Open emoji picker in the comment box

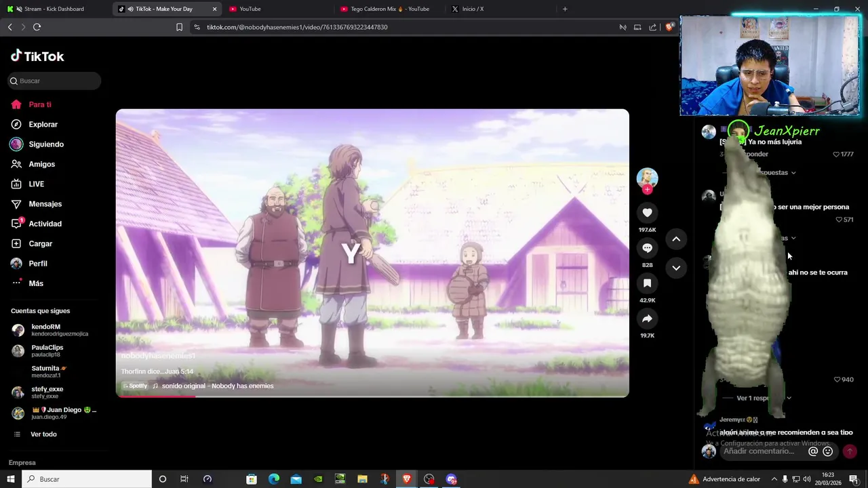(x=828, y=451)
